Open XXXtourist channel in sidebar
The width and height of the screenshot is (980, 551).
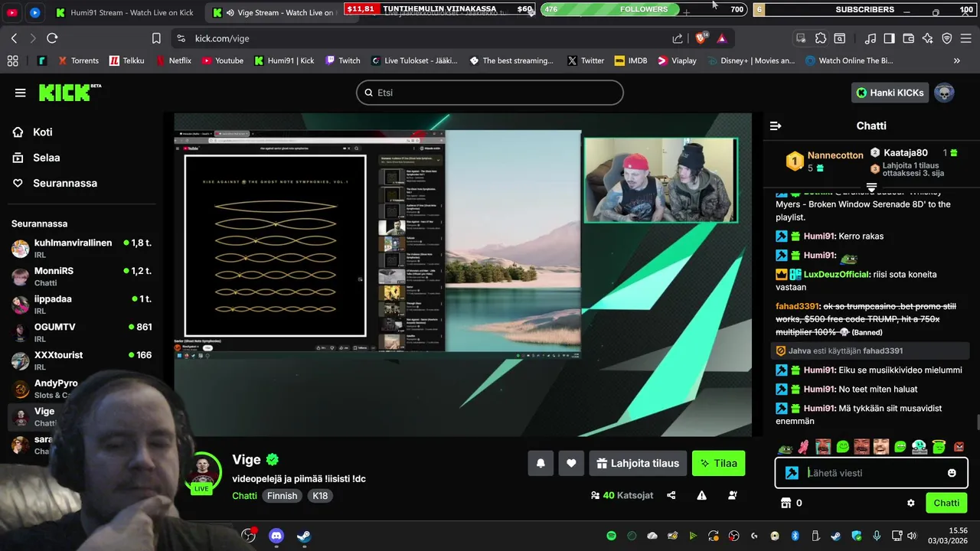click(x=82, y=360)
